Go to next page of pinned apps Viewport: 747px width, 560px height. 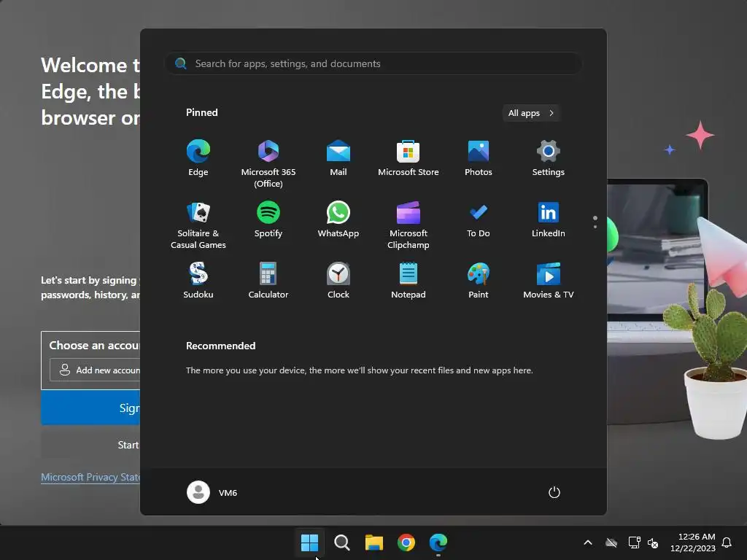point(595,227)
